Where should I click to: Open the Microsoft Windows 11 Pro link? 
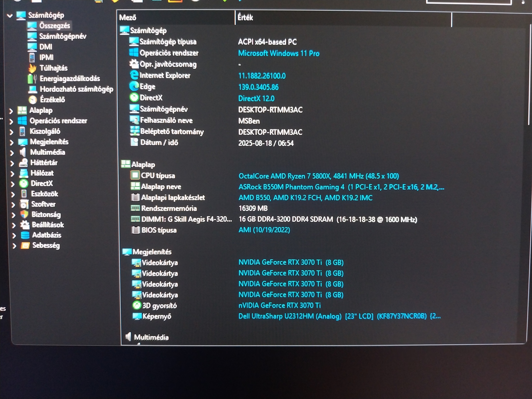pos(278,53)
